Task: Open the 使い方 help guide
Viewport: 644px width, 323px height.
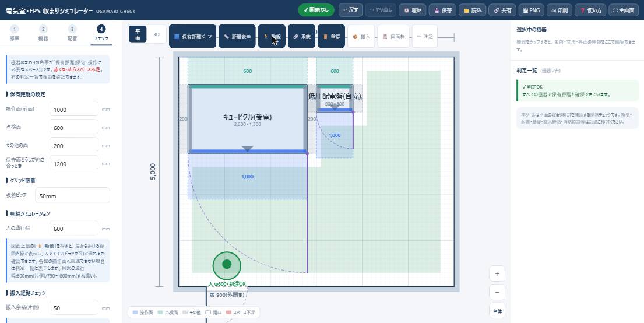Action: coord(590,10)
